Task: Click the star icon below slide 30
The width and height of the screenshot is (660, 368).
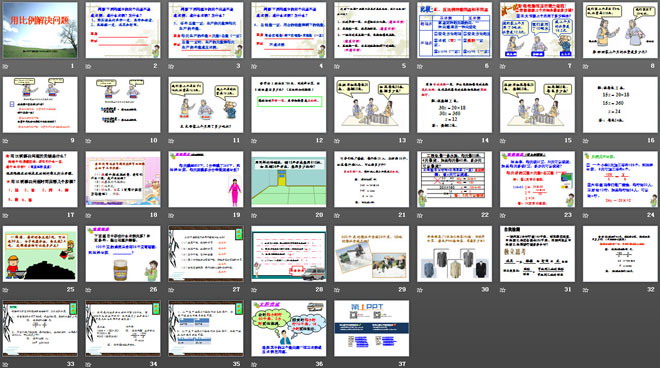Action: [x=420, y=290]
